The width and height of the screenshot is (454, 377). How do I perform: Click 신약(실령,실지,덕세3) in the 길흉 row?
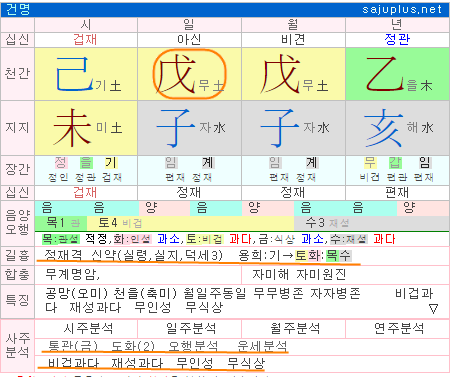pyautogui.click(x=157, y=255)
